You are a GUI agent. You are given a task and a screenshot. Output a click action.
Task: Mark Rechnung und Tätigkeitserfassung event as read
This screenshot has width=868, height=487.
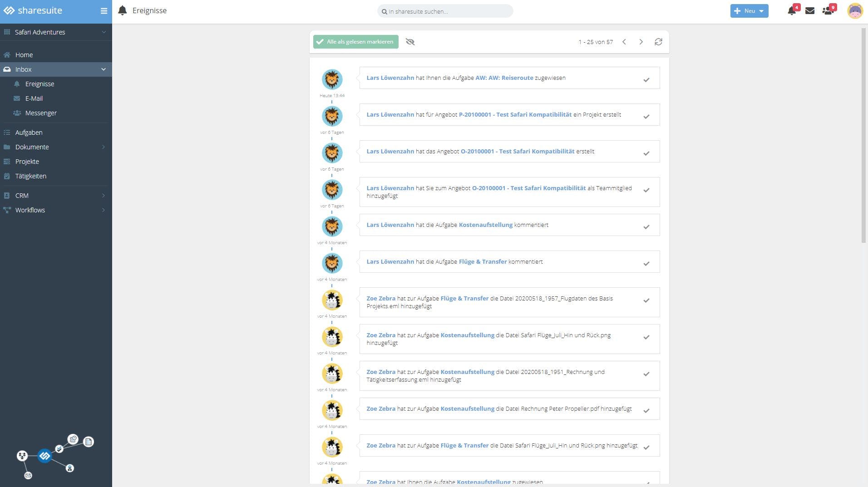[646, 374]
